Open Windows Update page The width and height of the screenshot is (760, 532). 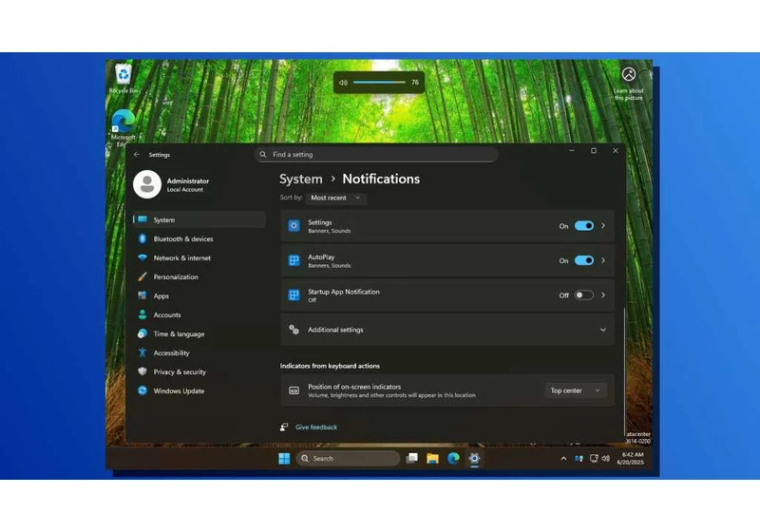199,391
